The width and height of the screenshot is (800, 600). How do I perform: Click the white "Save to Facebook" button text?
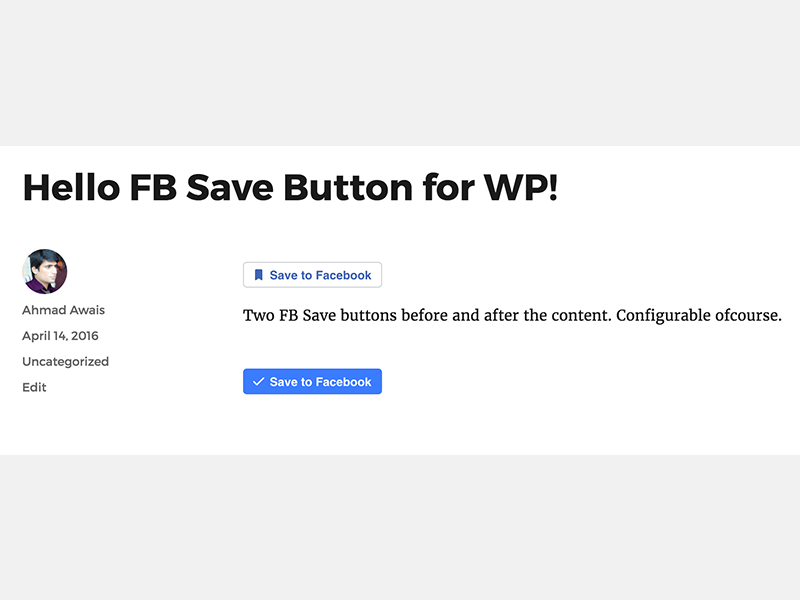[320, 276]
